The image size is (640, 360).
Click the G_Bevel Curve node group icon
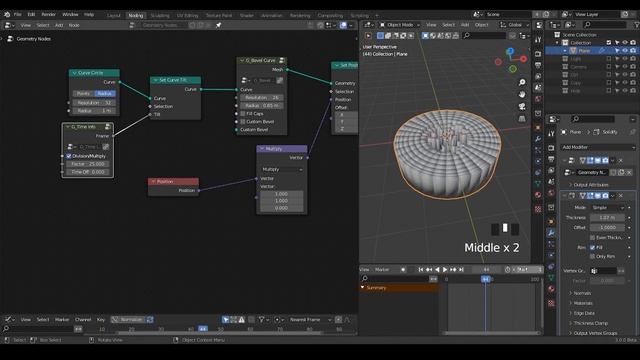tap(282, 60)
